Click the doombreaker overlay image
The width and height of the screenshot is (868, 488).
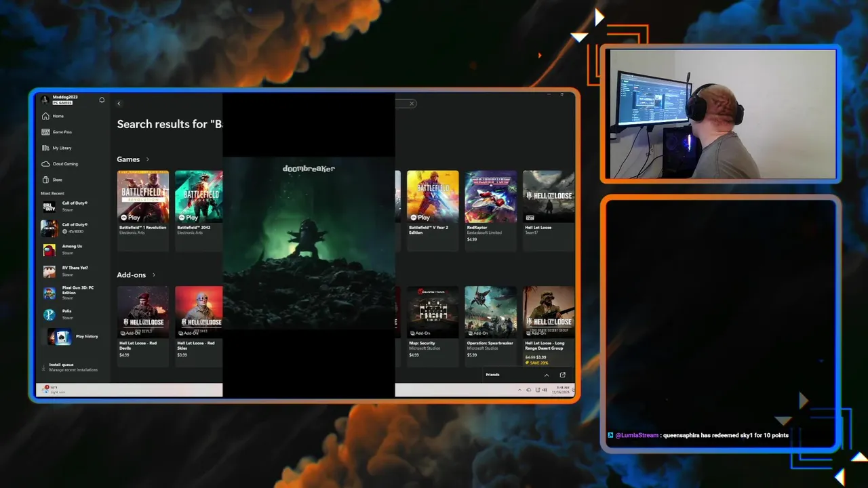point(309,244)
